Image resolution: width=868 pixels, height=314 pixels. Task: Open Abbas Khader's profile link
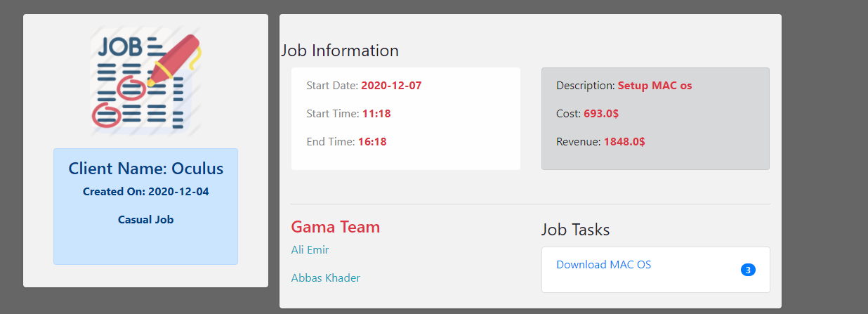tap(325, 278)
